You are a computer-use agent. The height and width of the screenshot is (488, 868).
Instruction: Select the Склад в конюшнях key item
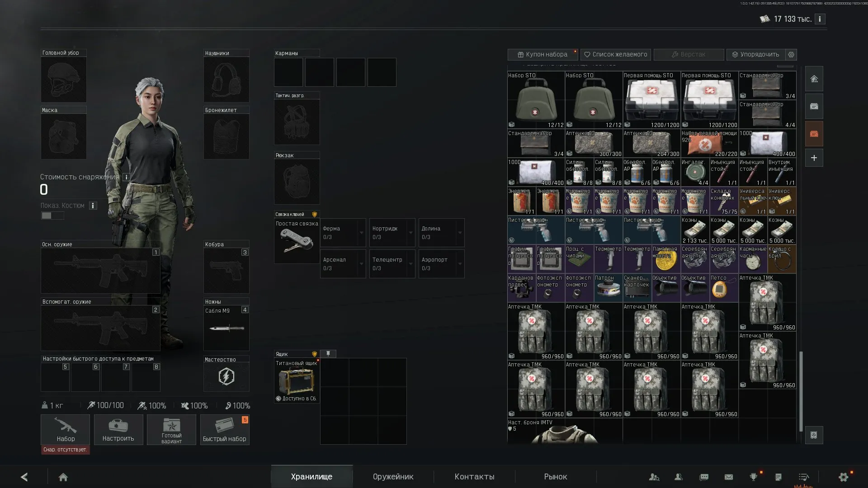coord(724,201)
